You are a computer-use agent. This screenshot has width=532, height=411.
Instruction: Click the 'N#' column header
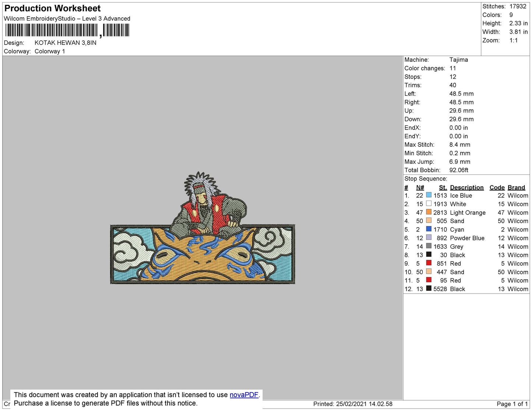[420, 187]
